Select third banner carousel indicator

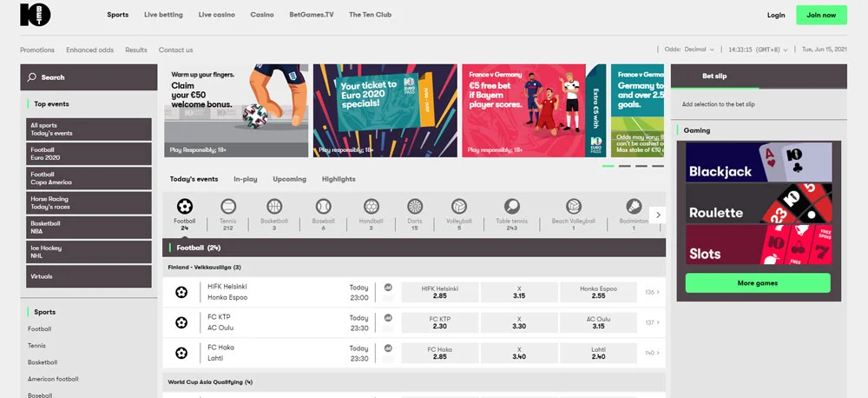click(641, 166)
